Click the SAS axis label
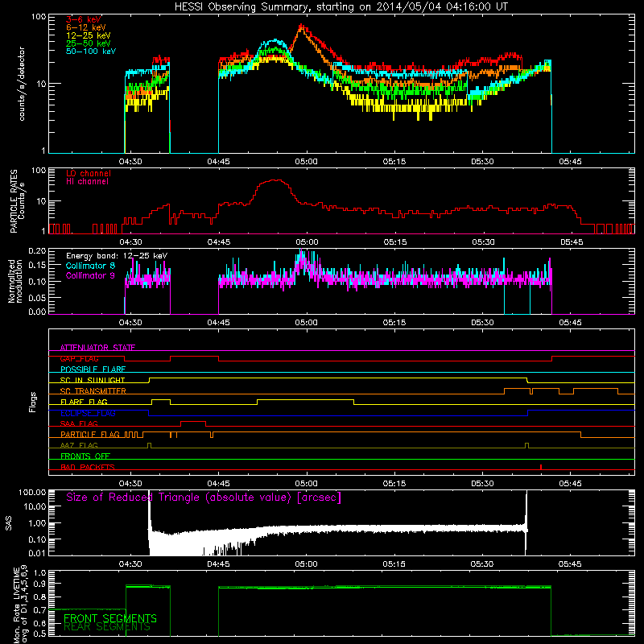This screenshot has height=644, width=644. click(x=9, y=523)
